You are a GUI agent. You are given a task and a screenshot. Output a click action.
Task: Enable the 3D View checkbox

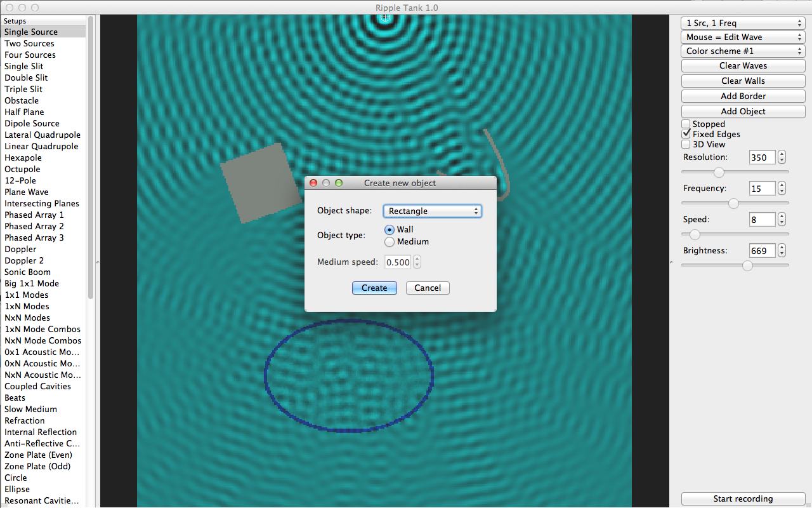pos(686,144)
